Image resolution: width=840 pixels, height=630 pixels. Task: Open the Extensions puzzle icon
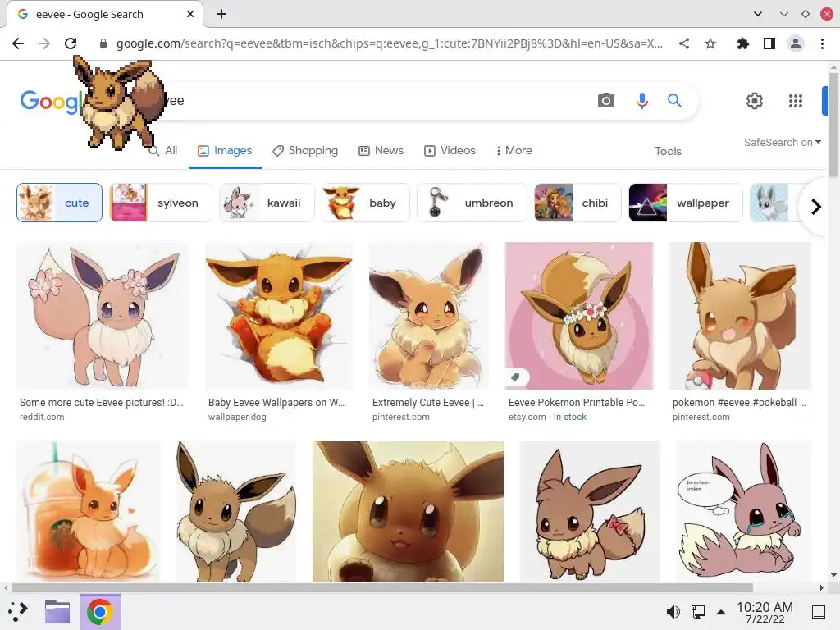tap(743, 43)
